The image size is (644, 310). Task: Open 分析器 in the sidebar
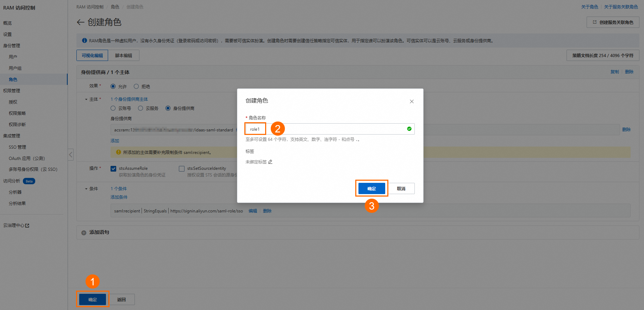click(15, 192)
